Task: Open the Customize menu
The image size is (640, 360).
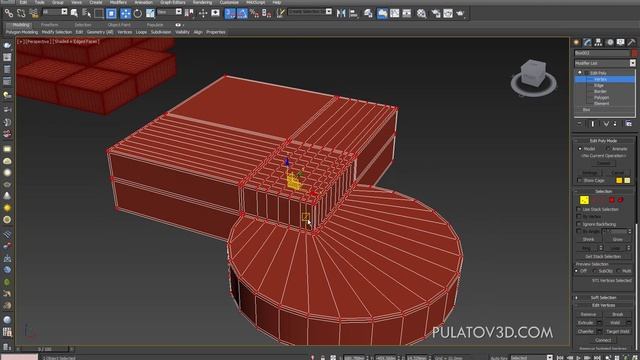Action: tap(229, 2)
